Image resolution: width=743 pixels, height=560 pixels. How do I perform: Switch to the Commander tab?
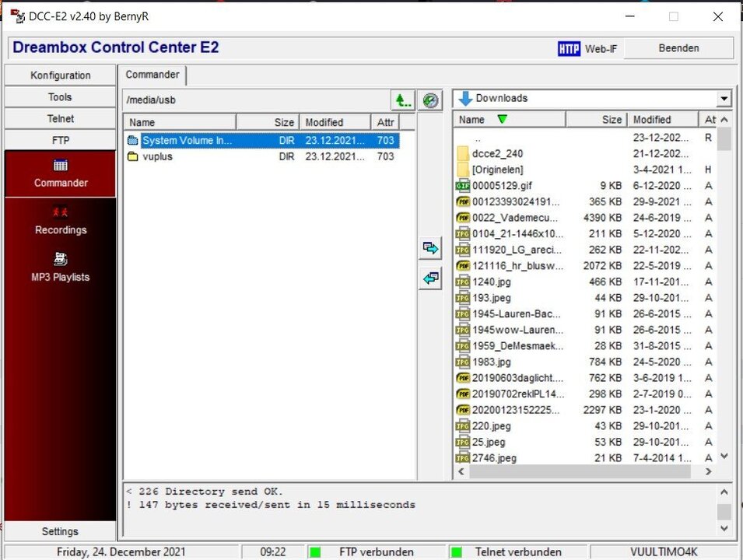pyautogui.click(x=152, y=75)
